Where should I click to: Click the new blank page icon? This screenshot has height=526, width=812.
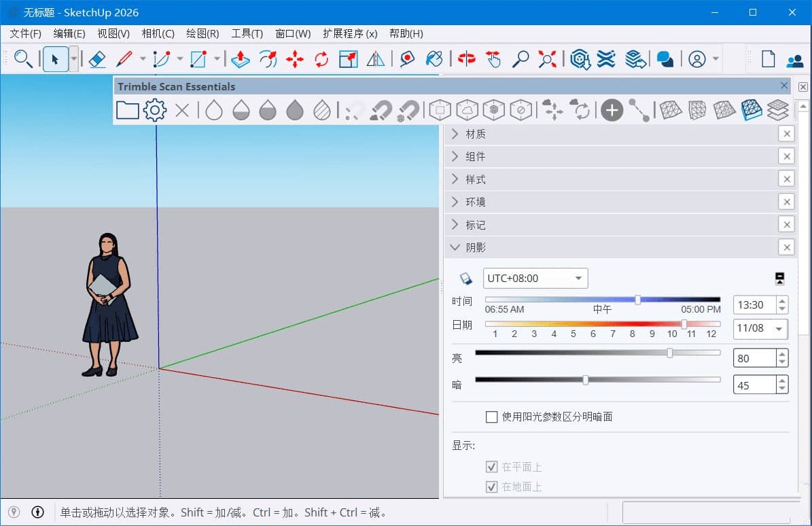[769, 59]
